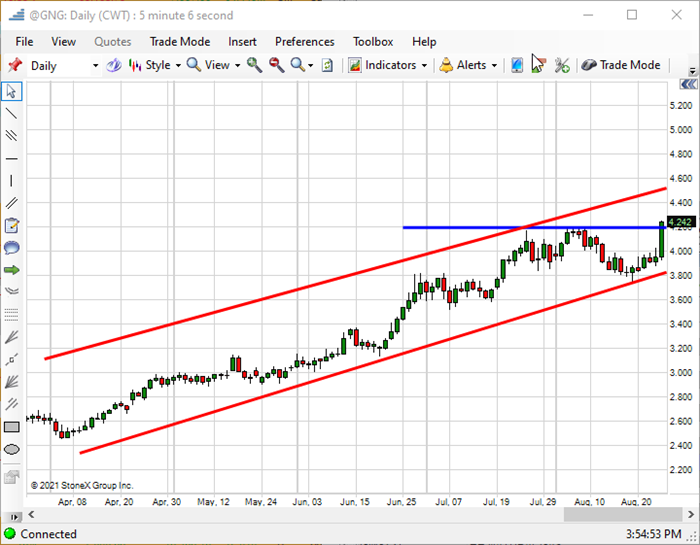Click the 5.000 price axis label

(x=681, y=130)
